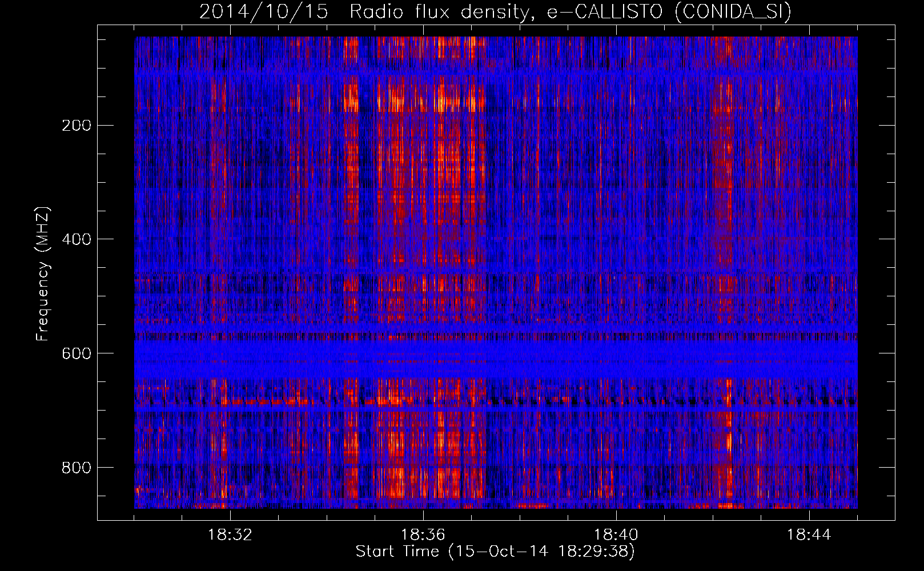924x571 pixels.
Task: Click the 'Start Time (15-Oct-14 18:29:38)' label
Action: (x=495, y=552)
